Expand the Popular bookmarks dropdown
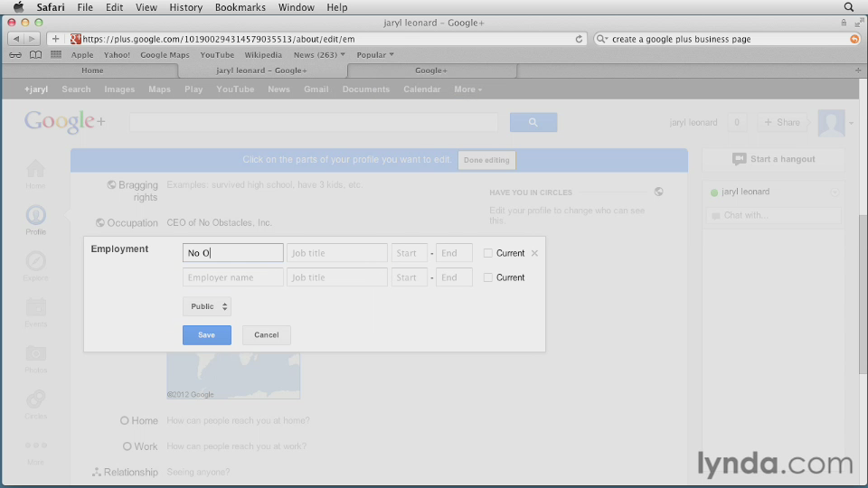Screen dimensions: 868x488 point(375,55)
